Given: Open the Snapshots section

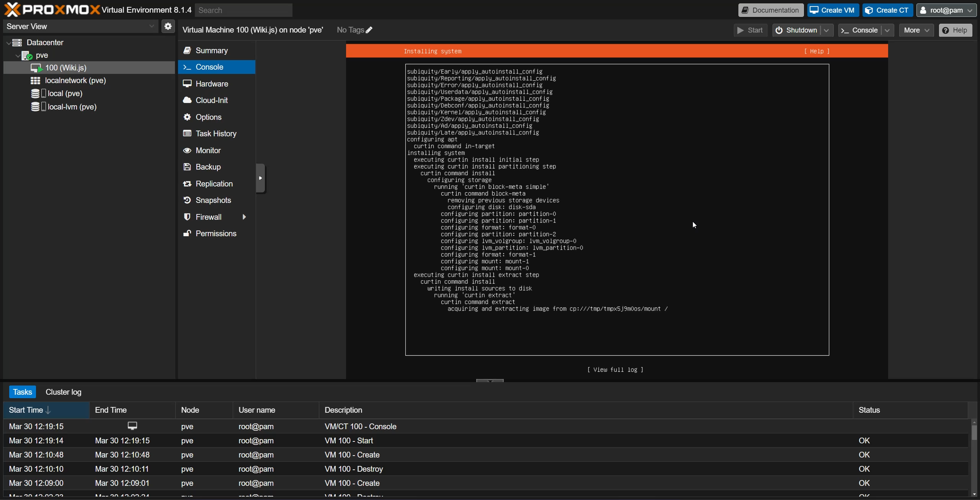Looking at the screenshot, I should (x=213, y=200).
